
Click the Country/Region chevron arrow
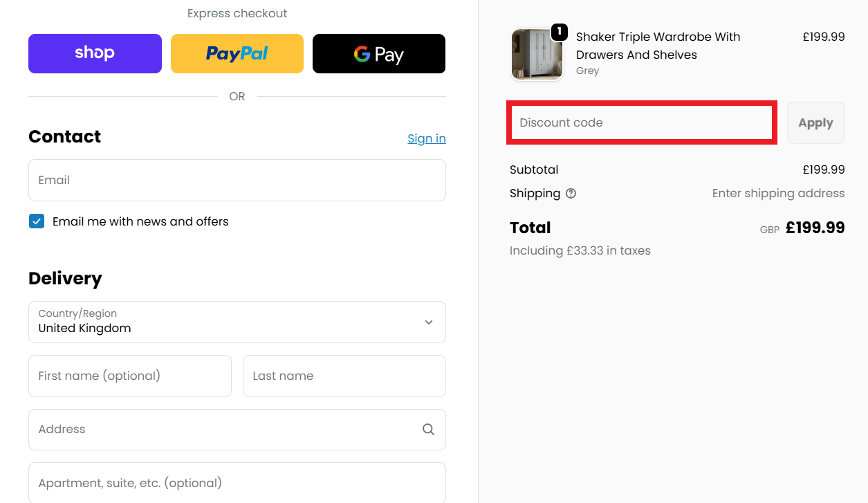tap(429, 322)
